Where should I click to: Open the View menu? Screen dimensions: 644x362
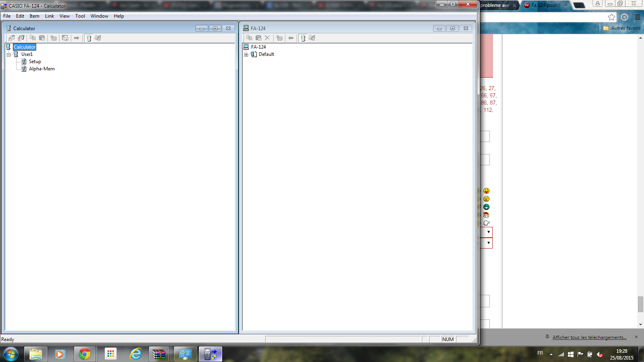click(64, 16)
